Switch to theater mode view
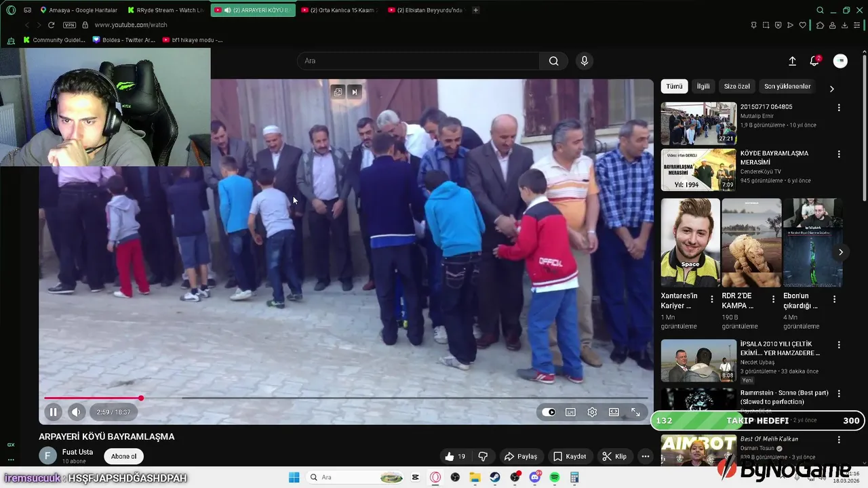 tap(614, 412)
